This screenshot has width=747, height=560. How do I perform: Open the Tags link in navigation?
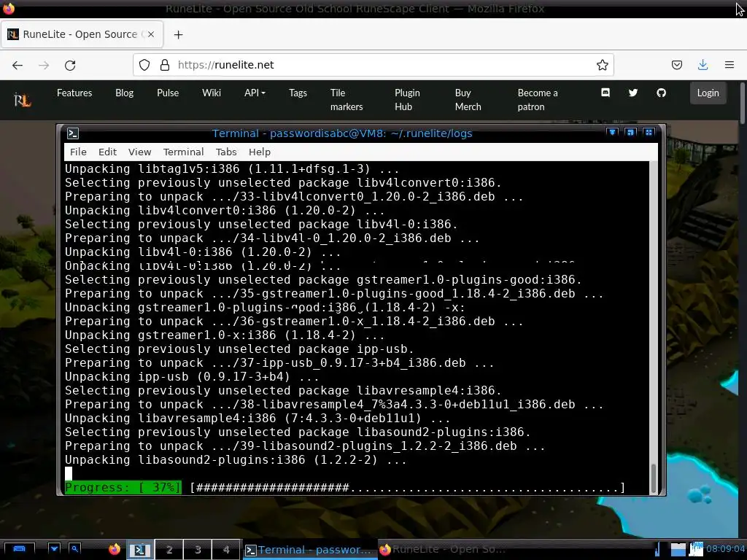pos(298,93)
